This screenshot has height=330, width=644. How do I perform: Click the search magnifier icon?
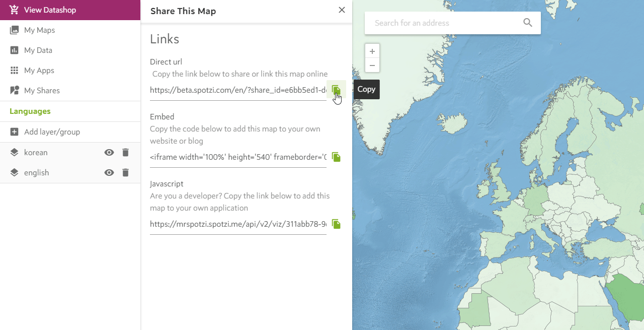[528, 23]
